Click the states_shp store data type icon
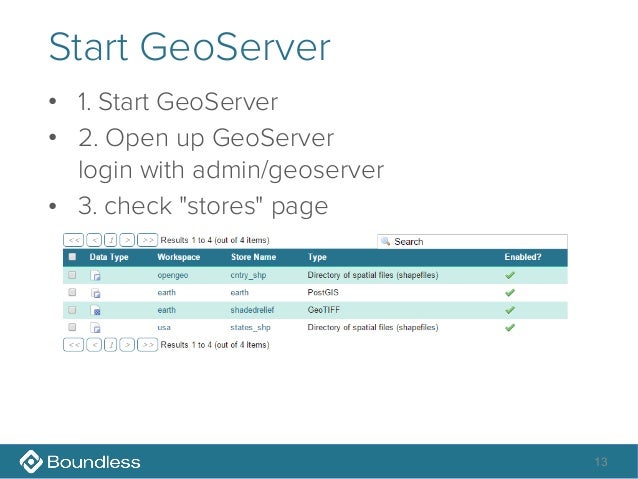The width and height of the screenshot is (638, 479). point(96,328)
